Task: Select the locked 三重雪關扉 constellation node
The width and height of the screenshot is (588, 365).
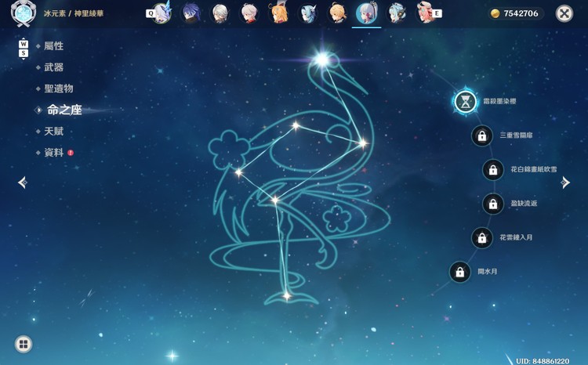Action: 482,136
